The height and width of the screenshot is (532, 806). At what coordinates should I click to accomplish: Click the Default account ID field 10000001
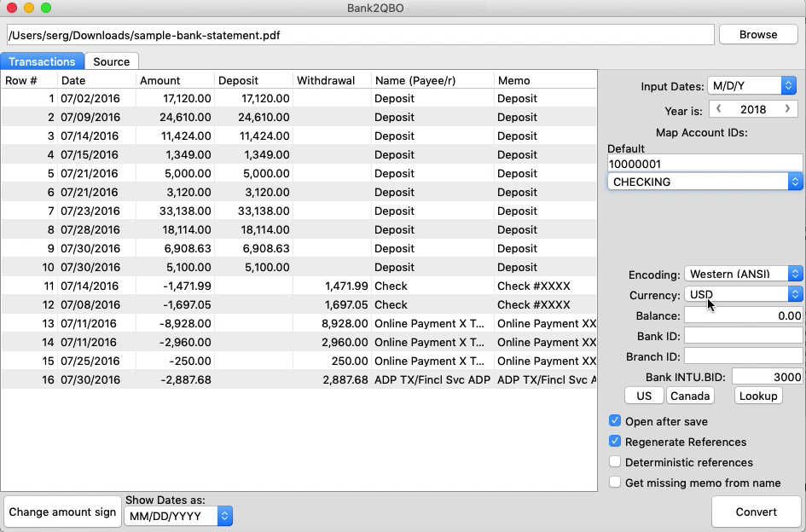click(x=705, y=164)
